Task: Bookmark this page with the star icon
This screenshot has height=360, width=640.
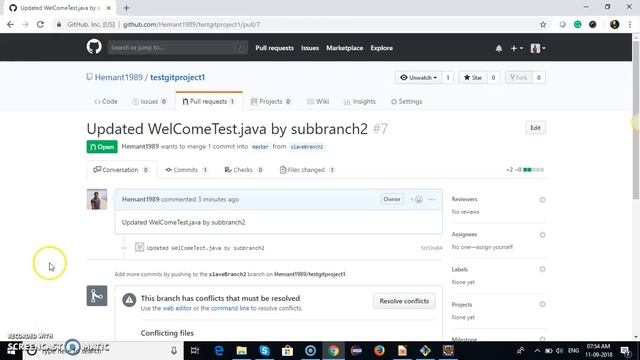Action: tap(542, 24)
